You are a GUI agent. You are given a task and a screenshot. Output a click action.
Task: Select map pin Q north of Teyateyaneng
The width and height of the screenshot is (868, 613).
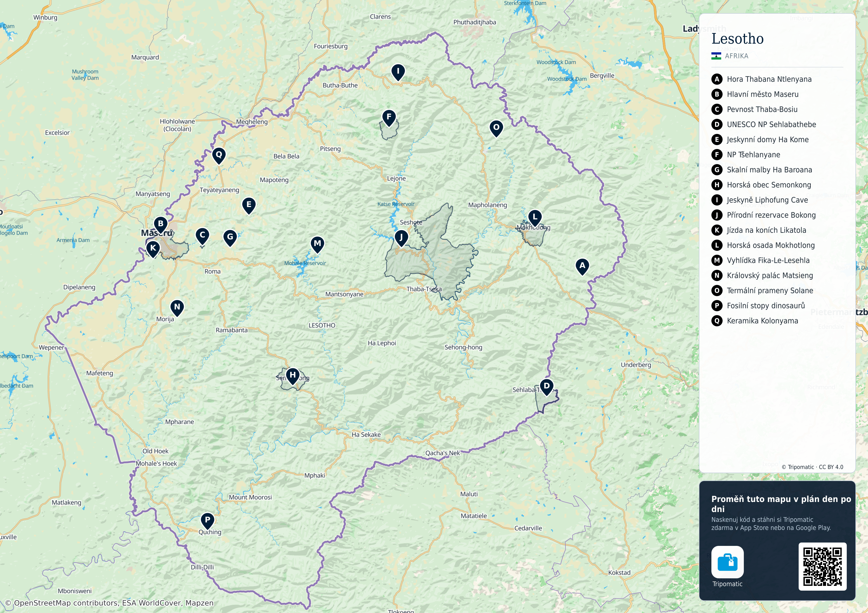(x=218, y=155)
